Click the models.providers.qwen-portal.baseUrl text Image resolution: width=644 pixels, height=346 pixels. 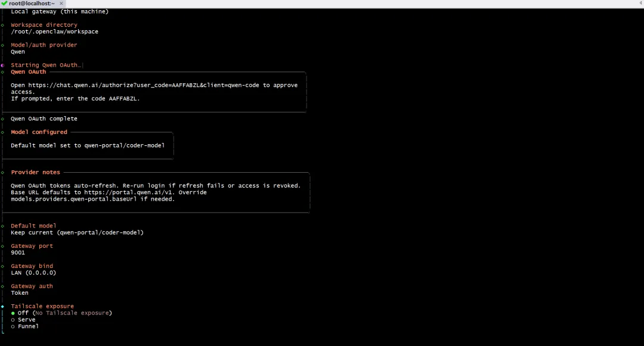pos(74,200)
